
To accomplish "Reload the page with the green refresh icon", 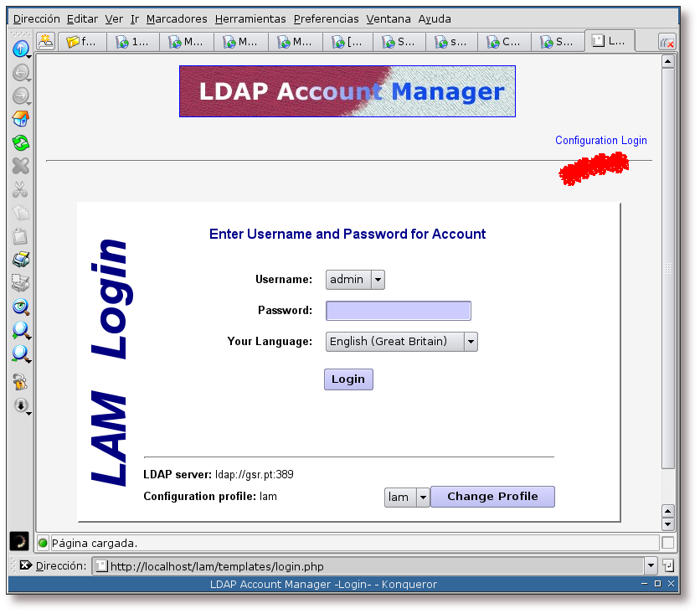I will (x=20, y=142).
